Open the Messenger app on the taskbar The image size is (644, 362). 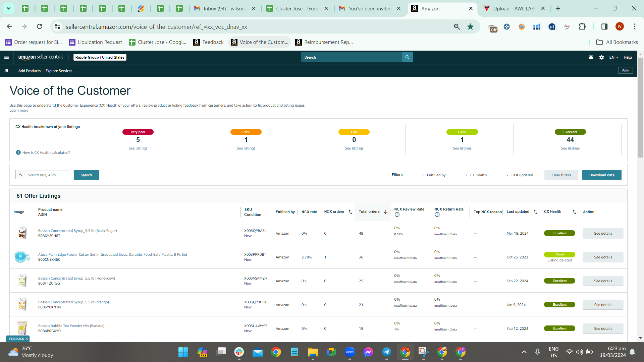click(x=368, y=352)
